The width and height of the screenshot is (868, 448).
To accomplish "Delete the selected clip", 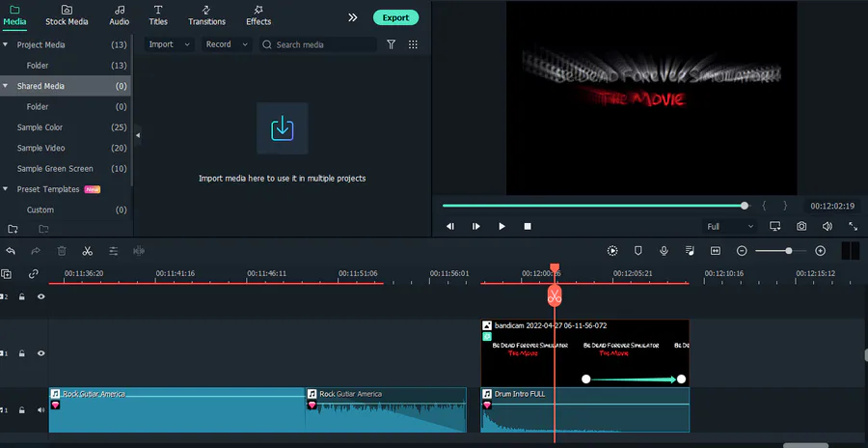I will coord(62,251).
